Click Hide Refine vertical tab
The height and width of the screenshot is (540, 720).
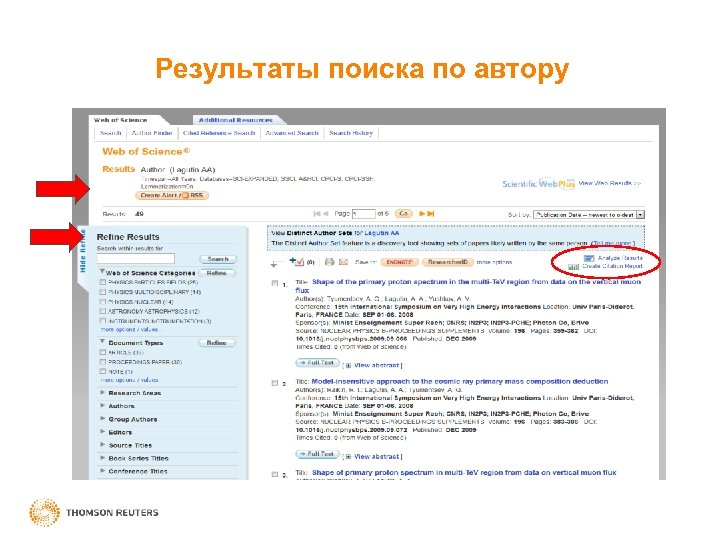83,251
